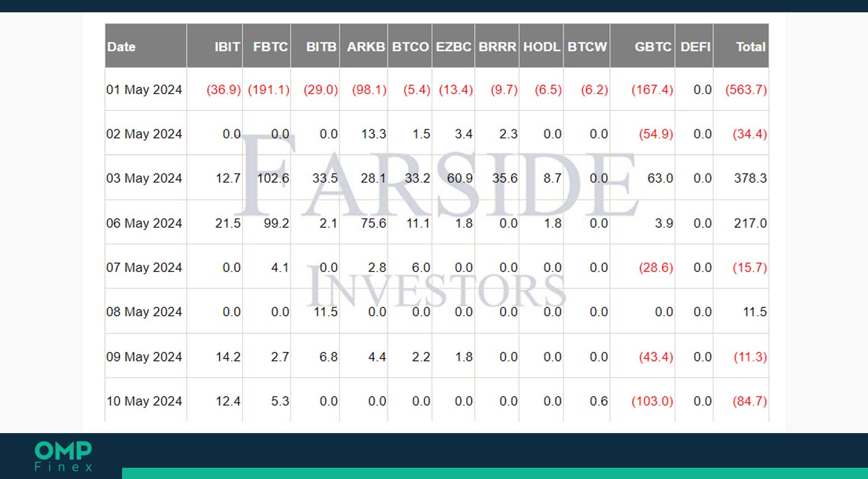Select the 02 May 2024 date cell
This screenshot has height=479, width=868.
144,134
